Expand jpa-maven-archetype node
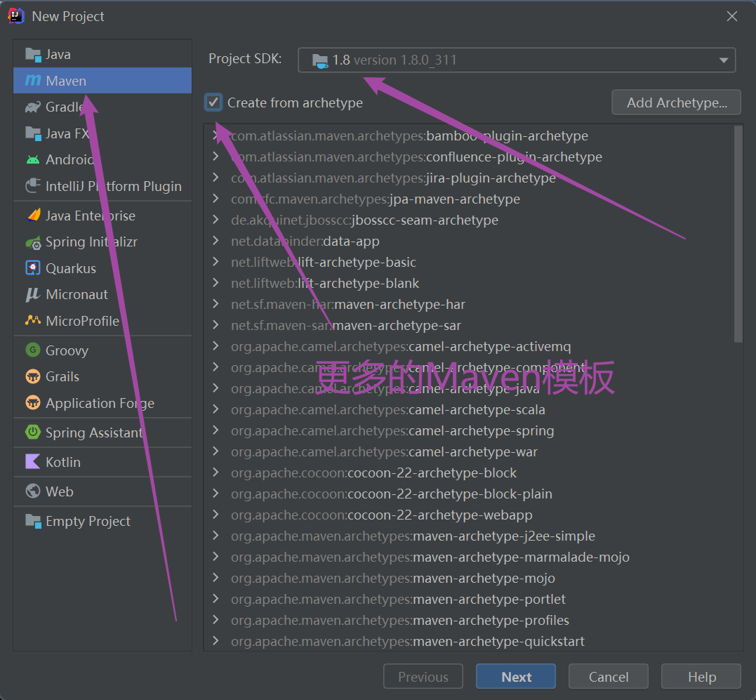The image size is (756, 700). click(x=215, y=198)
